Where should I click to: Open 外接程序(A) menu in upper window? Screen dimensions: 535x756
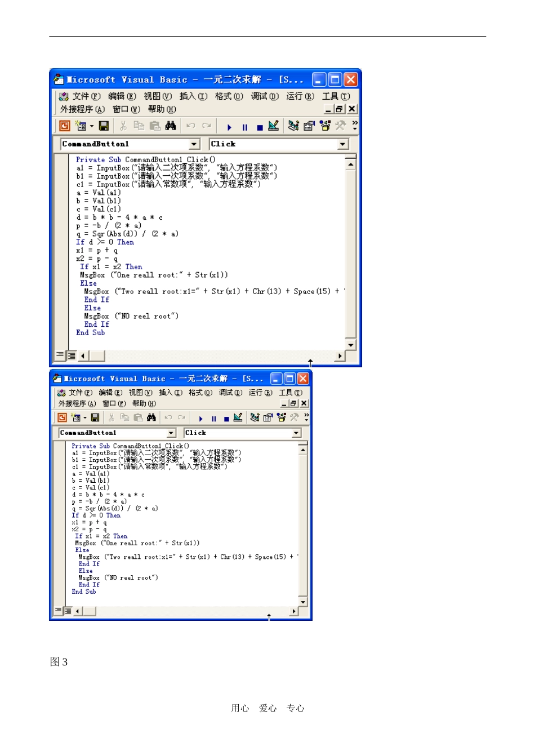pyautogui.click(x=82, y=109)
